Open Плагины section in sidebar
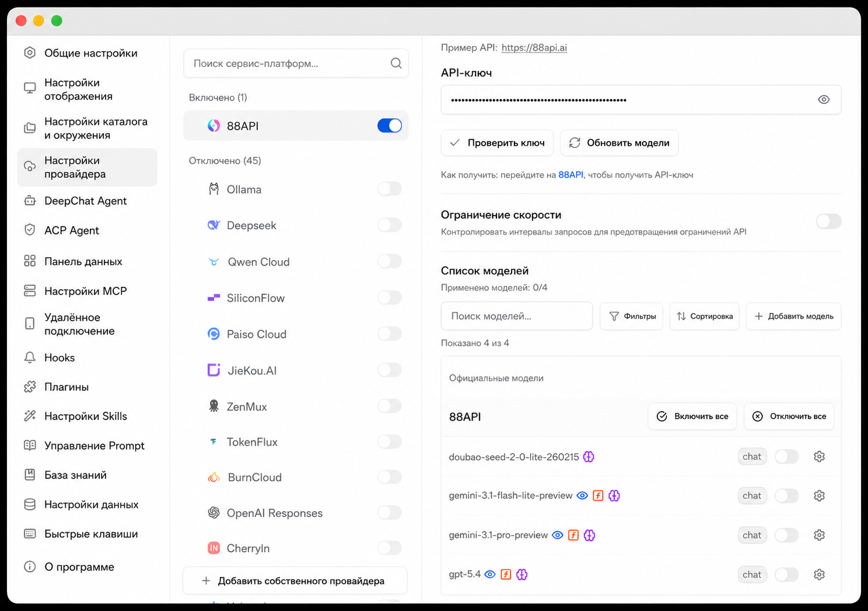The image size is (868, 611). [87, 387]
